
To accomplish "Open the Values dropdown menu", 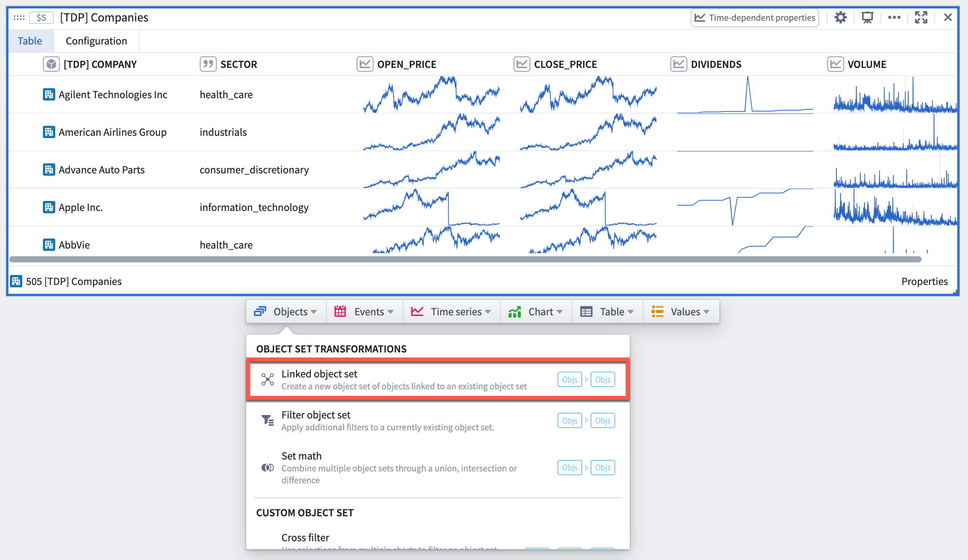I will pyautogui.click(x=681, y=311).
